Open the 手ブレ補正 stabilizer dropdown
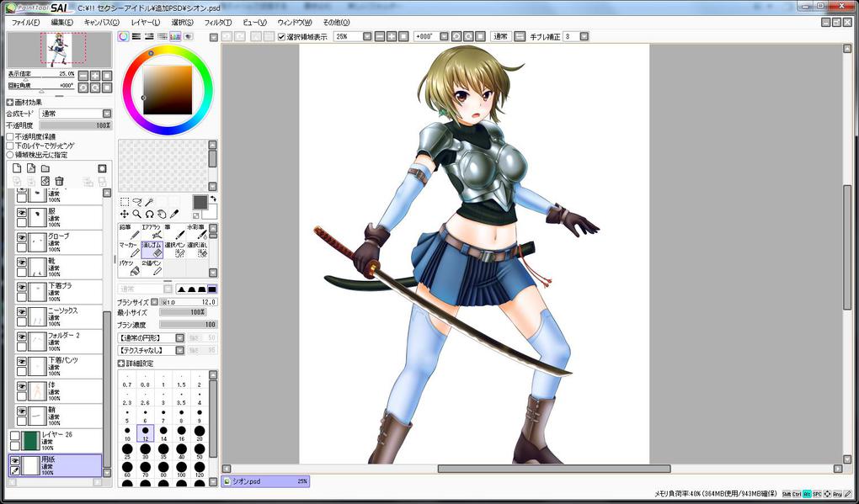 click(x=584, y=37)
